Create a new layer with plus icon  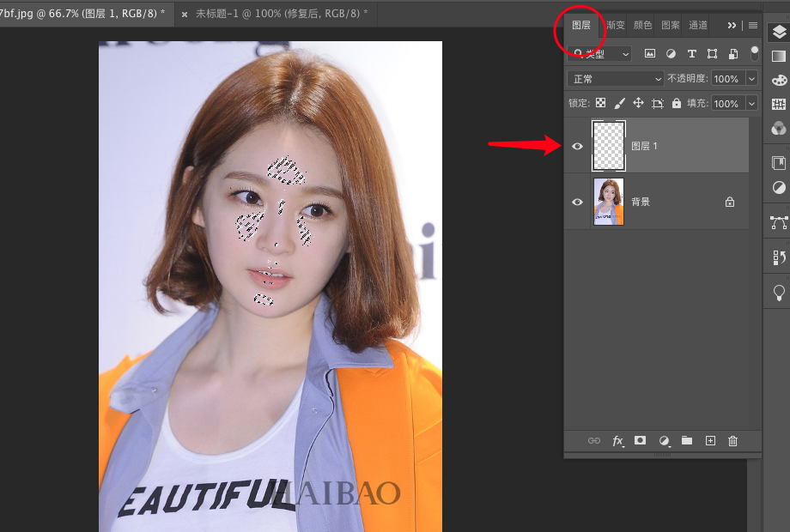click(x=710, y=441)
